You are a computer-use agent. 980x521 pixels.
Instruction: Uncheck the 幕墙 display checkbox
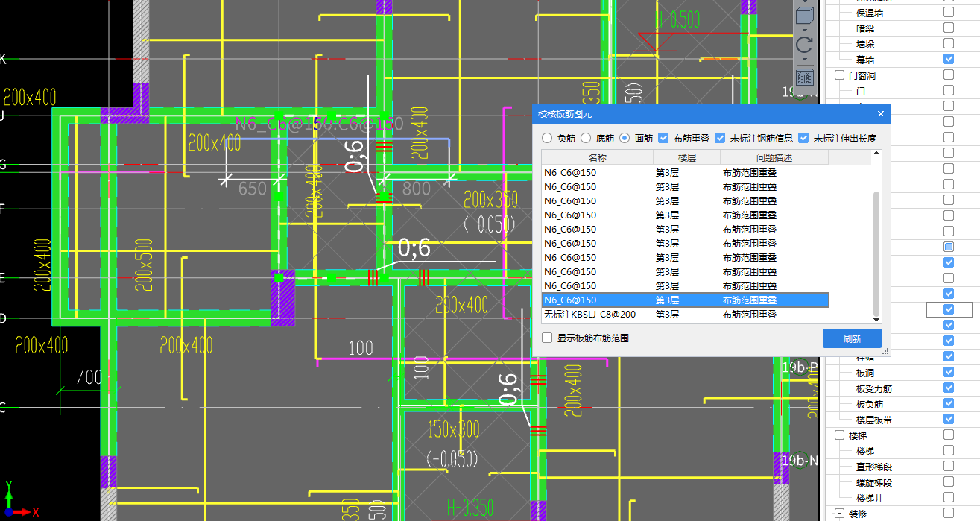949,59
